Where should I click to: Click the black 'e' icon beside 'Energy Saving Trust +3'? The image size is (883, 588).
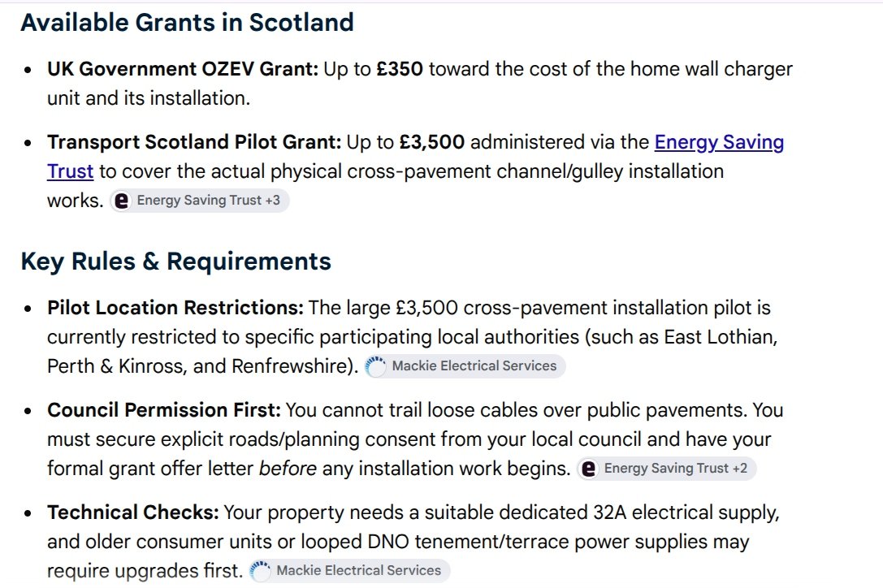(x=122, y=201)
